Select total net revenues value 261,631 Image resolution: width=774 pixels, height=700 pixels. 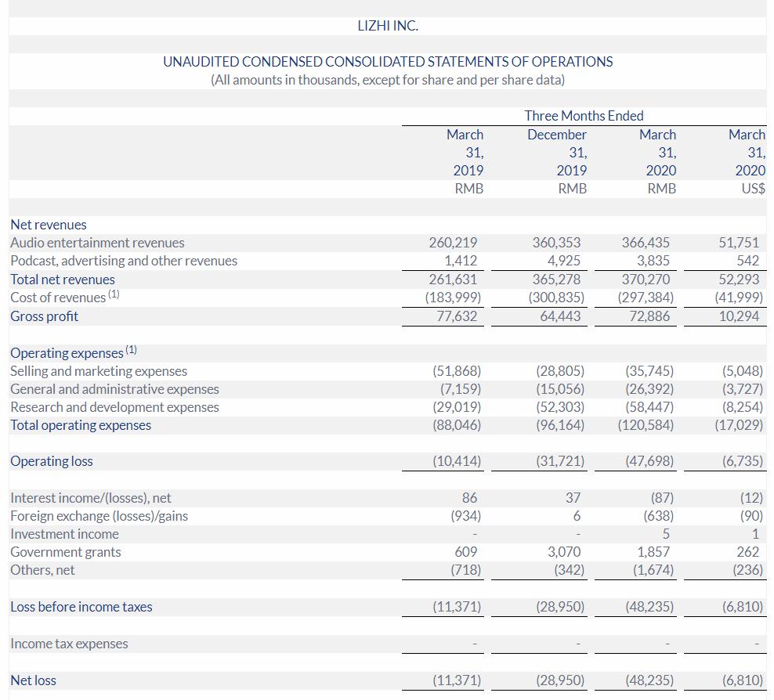(453, 280)
